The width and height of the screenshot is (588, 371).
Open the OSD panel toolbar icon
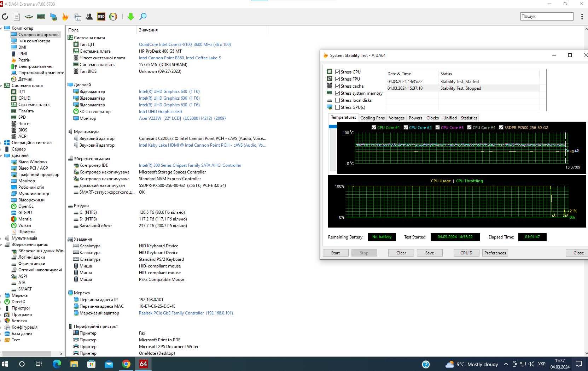pos(101,17)
